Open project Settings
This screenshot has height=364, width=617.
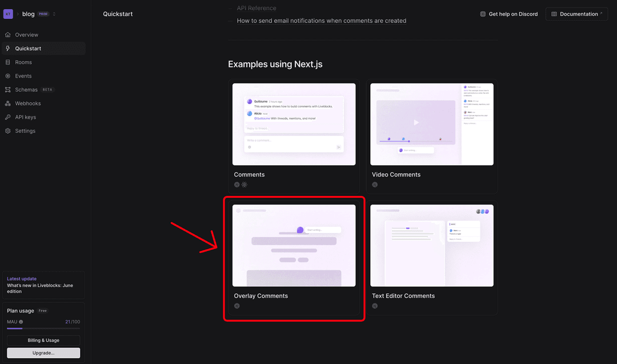pos(43,131)
